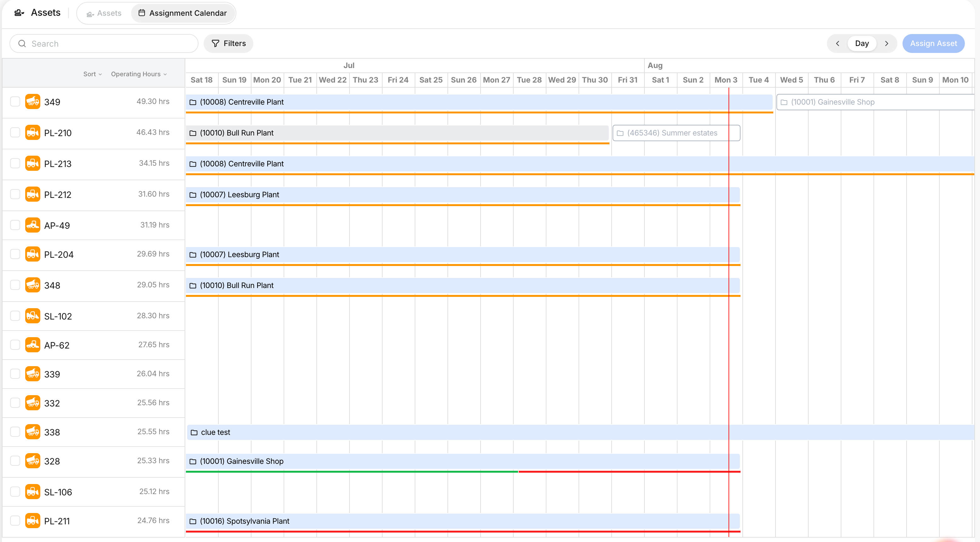Check the box for asset 349

[x=15, y=101]
